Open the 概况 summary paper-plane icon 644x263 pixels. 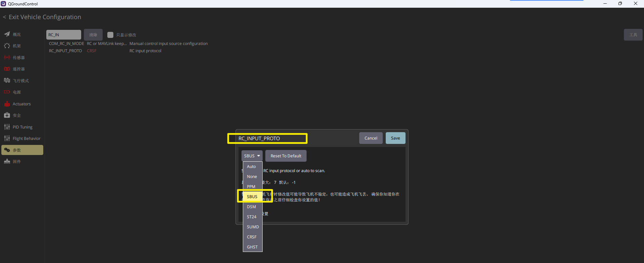pos(7,34)
